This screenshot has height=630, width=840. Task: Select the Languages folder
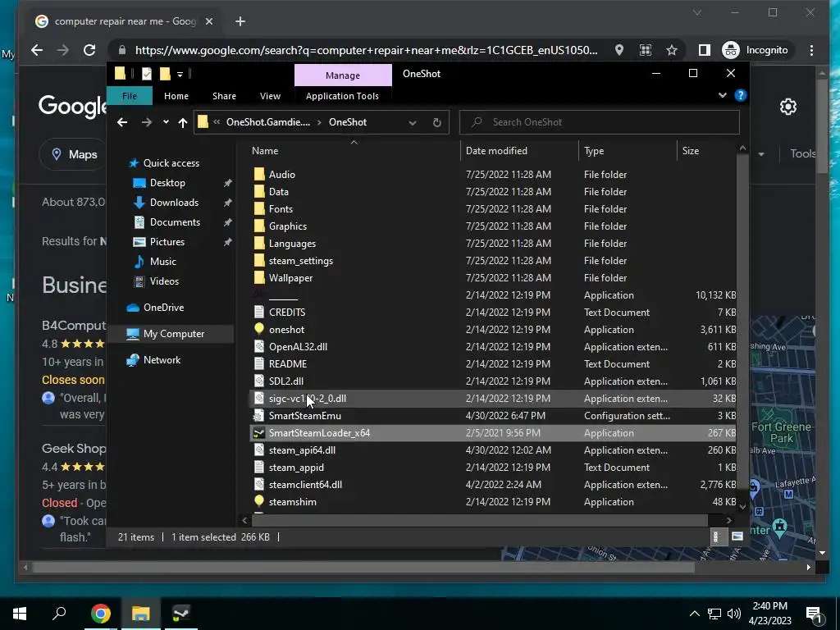coord(292,243)
